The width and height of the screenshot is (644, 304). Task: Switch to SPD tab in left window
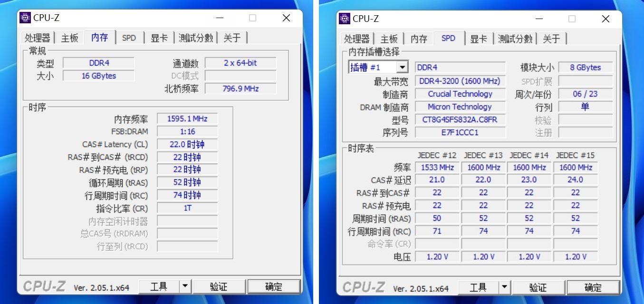(x=129, y=38)
